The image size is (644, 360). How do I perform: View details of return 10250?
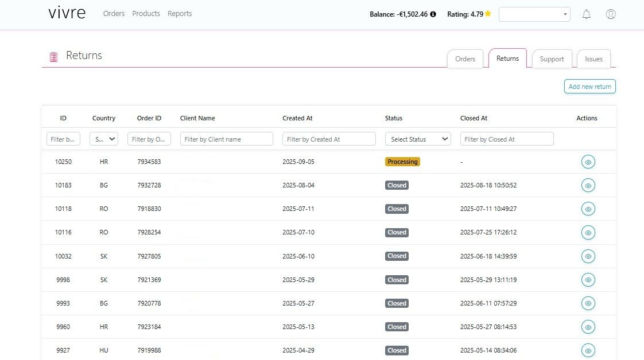(x=588, y=162)
